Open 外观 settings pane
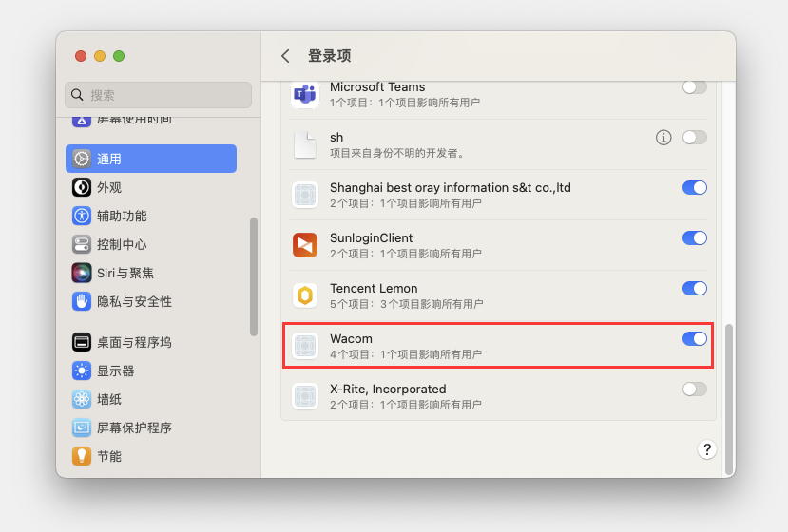The height and width of the screenshot is (532, 788). [151, 187]
